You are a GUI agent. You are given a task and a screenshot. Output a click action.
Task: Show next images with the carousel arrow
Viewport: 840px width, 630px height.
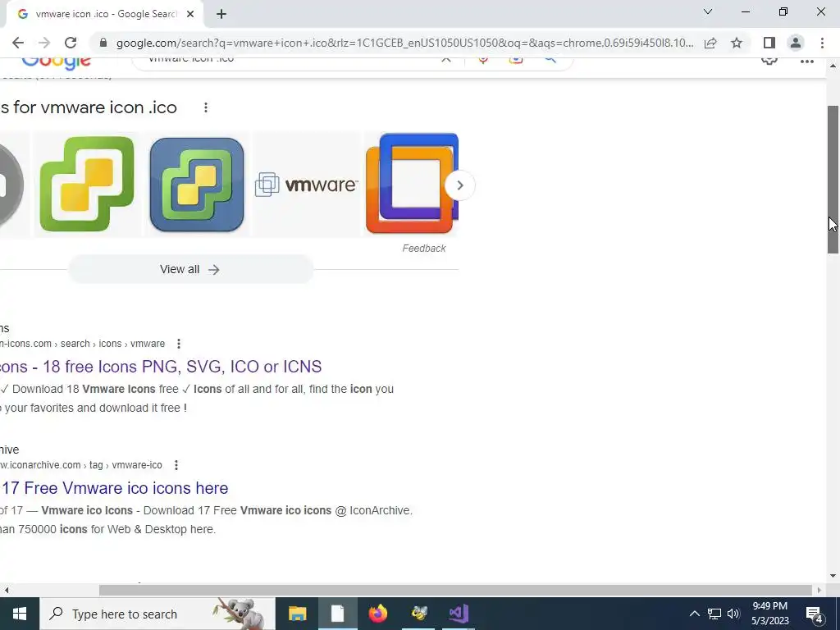459,185
